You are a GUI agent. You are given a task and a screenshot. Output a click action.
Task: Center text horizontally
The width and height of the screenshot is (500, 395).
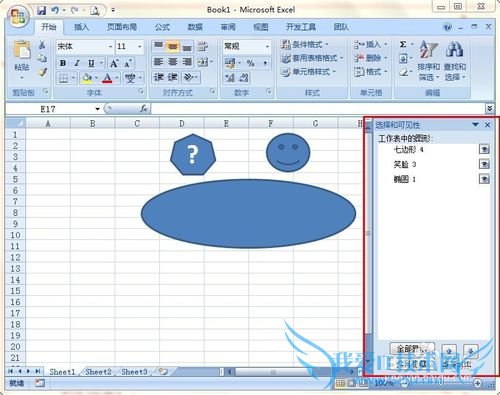[x=172, y=62]
